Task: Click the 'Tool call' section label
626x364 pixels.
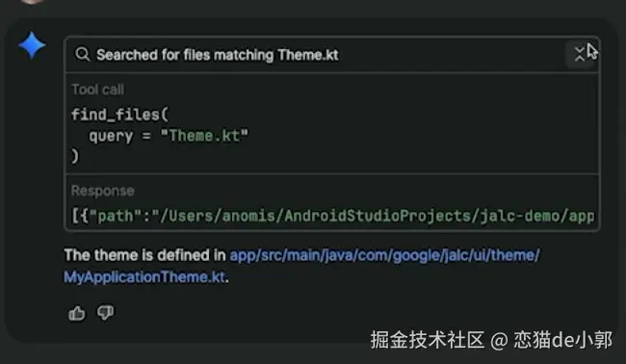Action: point(97,90)
